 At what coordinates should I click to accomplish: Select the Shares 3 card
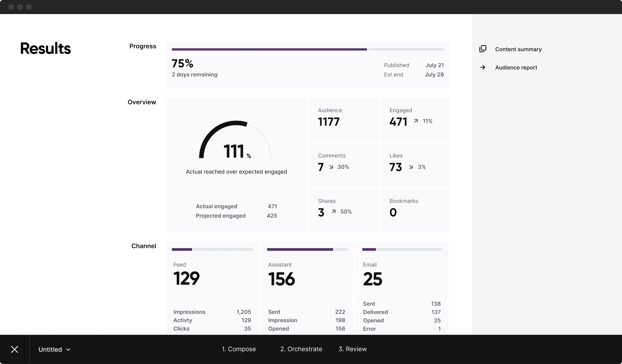pyautogui.click(x=343, y=211)
